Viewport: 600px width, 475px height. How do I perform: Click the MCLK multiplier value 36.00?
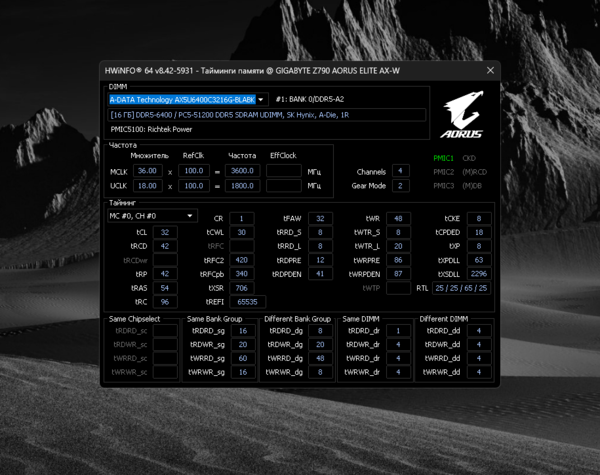pyautogui.click(x=148, y=171)
